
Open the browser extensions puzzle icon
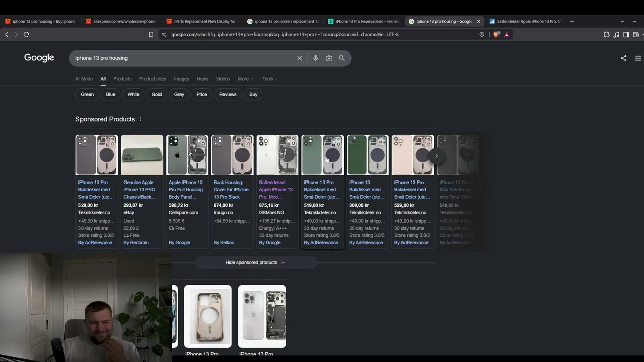point(606,35)
